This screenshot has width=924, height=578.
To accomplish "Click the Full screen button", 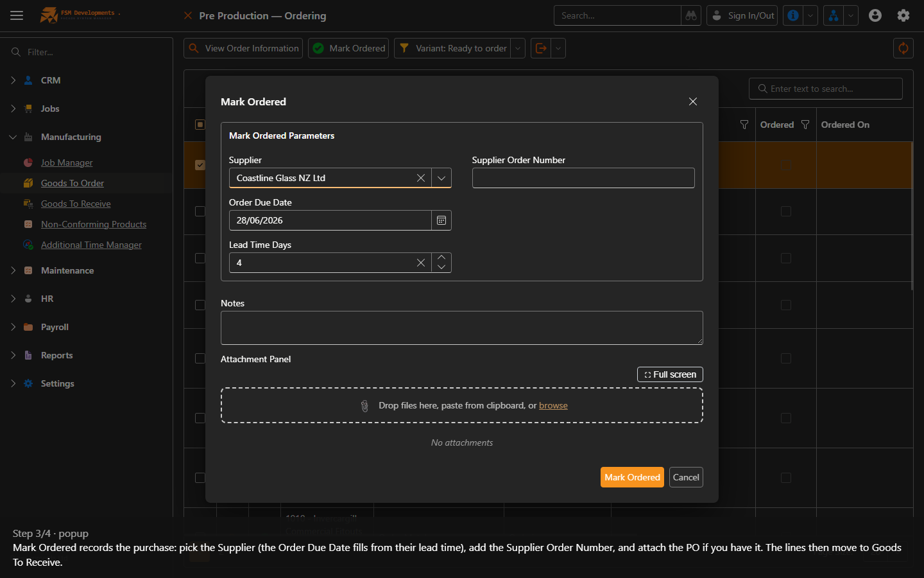I will tap(670, 374).
